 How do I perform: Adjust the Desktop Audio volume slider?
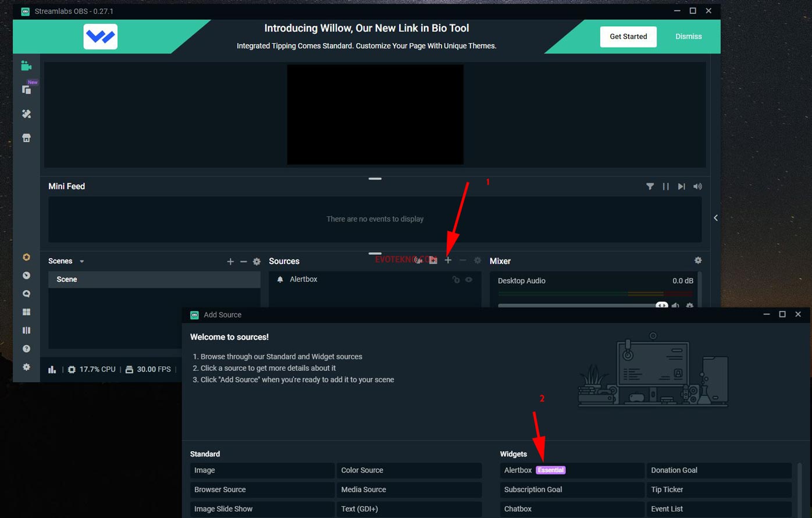(x=582, y=305)
